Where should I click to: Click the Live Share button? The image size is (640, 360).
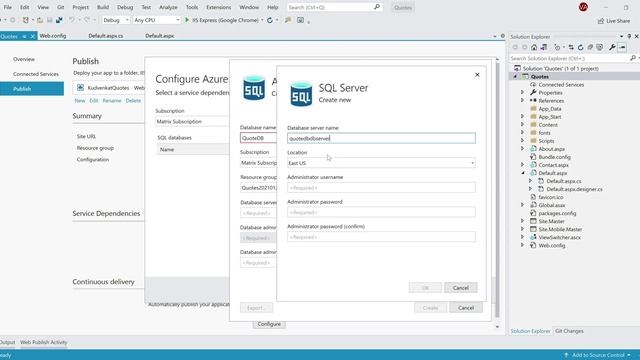point(614,21)
